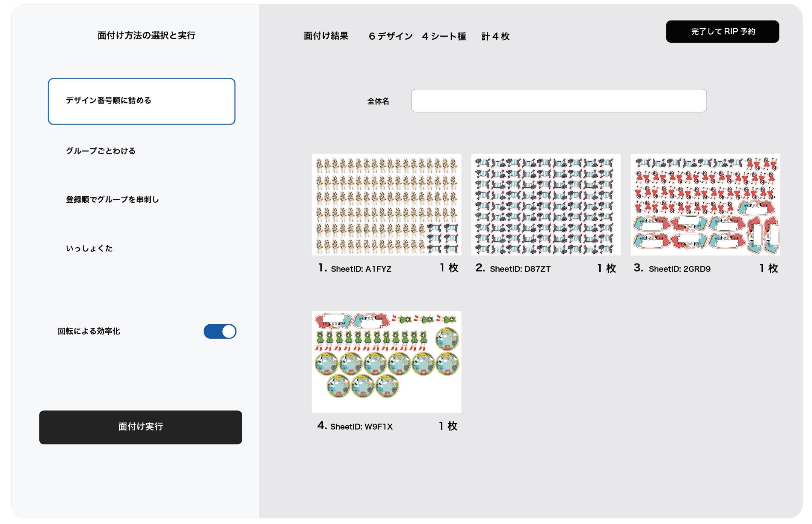Select 登録順でグループを串刺し method
This screenshot has width=812, height=524.
113,200
